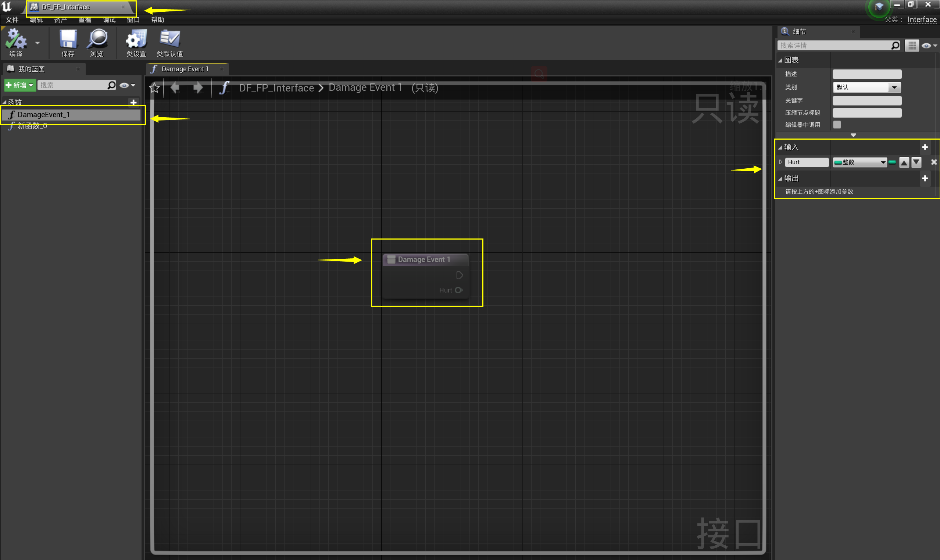
Task: Navigate back with left arrow icon
Action: pos(175,88)
